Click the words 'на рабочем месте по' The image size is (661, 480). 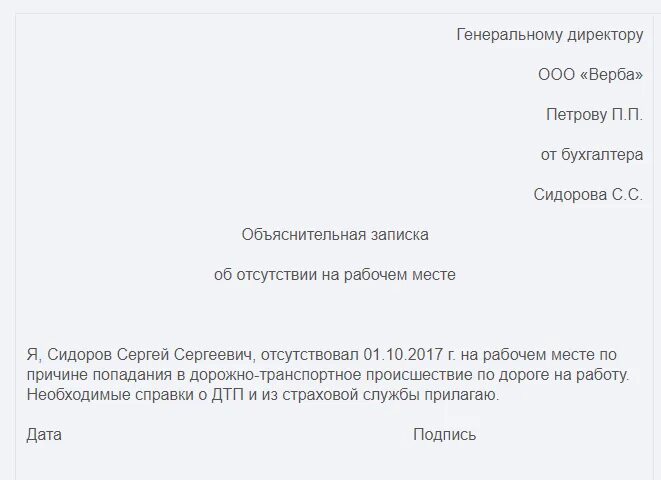[538, 355]
